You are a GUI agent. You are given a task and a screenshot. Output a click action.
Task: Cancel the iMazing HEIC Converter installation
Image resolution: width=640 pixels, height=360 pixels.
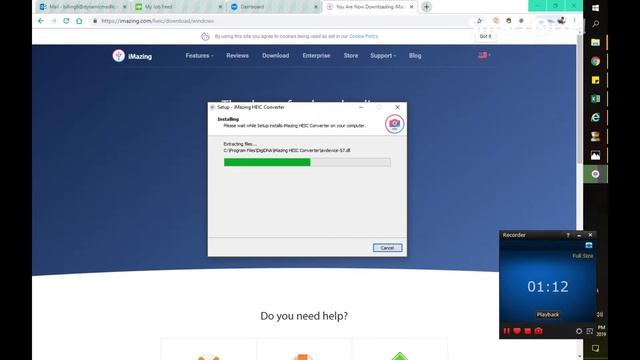(x=387, y=248)
